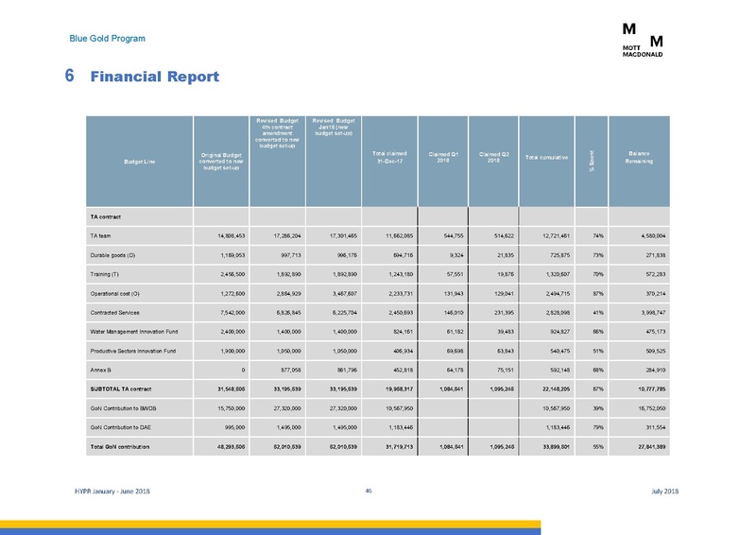Click the SUBTOTAL TA contract '67%' spent cell

point(598,388)
